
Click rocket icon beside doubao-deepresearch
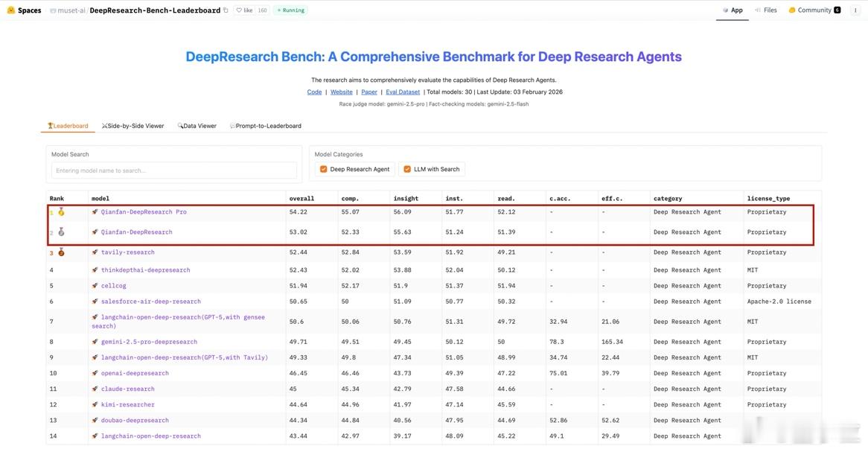pos(95,421)
